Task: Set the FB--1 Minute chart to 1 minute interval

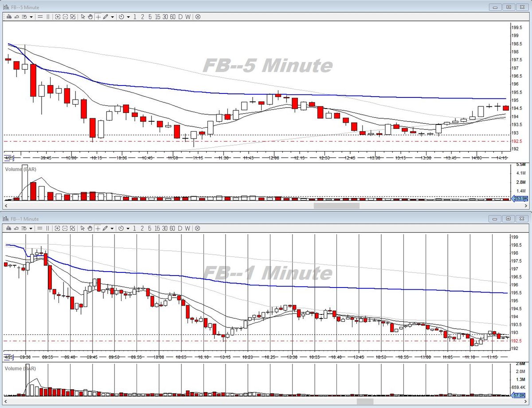Action: point(135,228)
